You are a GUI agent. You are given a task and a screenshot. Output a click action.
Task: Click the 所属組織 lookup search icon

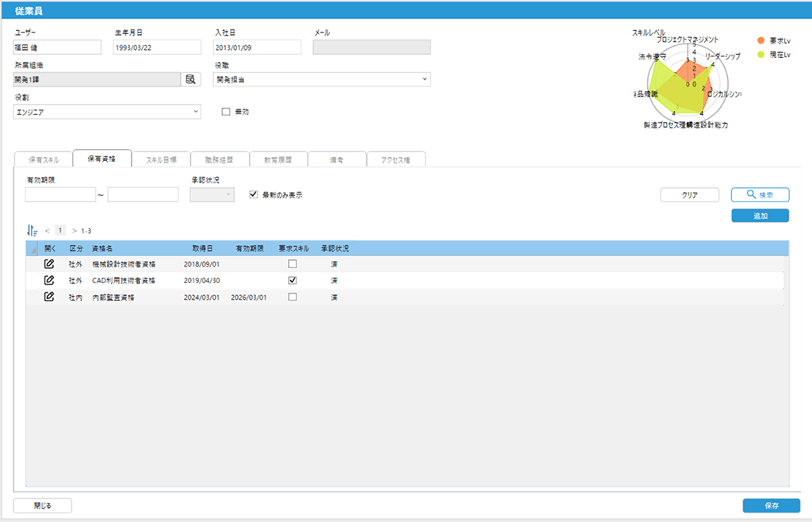click(x=190, y=79)
